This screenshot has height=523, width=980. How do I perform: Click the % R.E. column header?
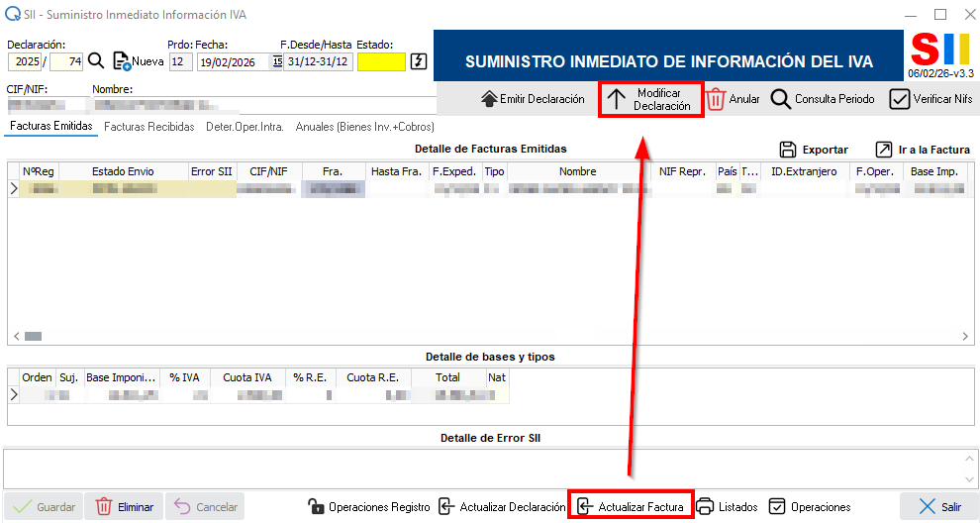(x=310, y=377)
